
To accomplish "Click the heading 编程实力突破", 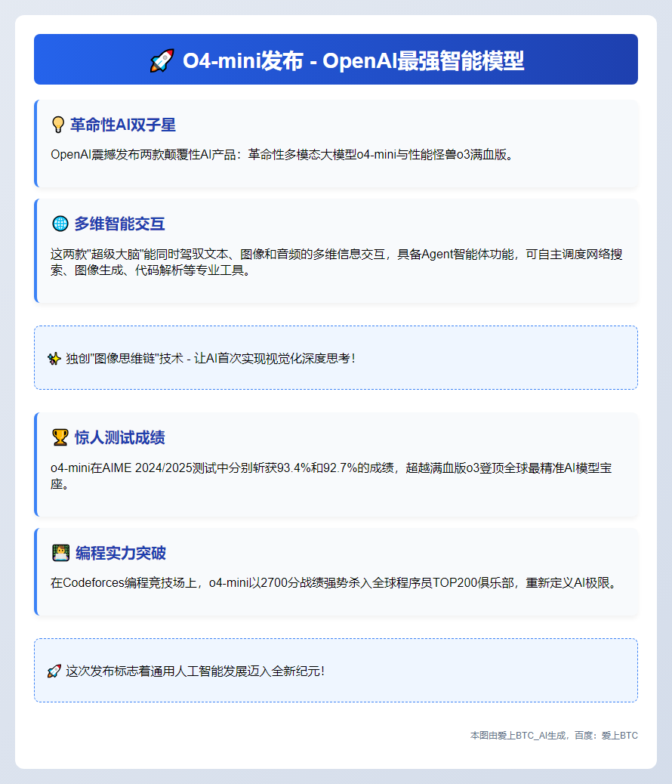I will [121, 552].
